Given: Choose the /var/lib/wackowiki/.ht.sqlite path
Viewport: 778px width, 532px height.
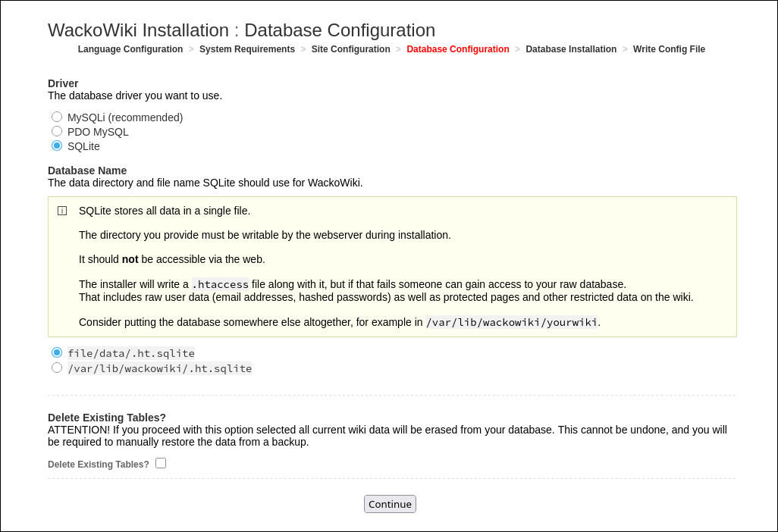Looking at the screenshot, I should (x=57, y=367).
